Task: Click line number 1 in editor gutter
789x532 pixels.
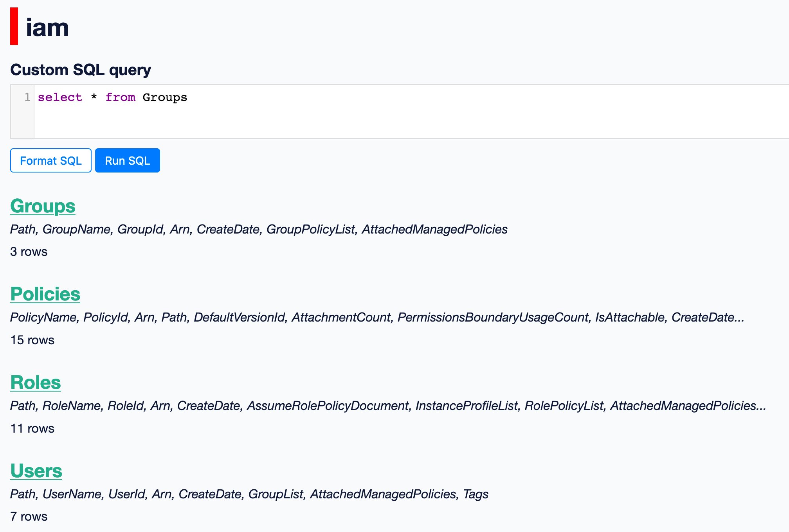Action: click(x=27, y=97)
